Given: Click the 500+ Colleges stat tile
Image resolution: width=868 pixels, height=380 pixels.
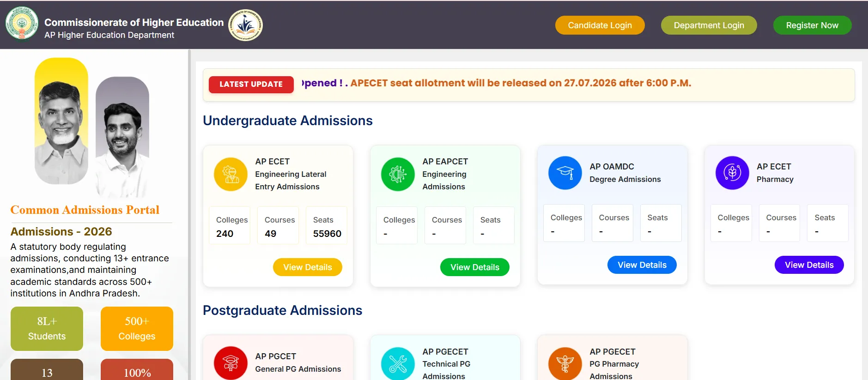Looking at the screenshot, I should pyautogui.click(x=137, y=329).
